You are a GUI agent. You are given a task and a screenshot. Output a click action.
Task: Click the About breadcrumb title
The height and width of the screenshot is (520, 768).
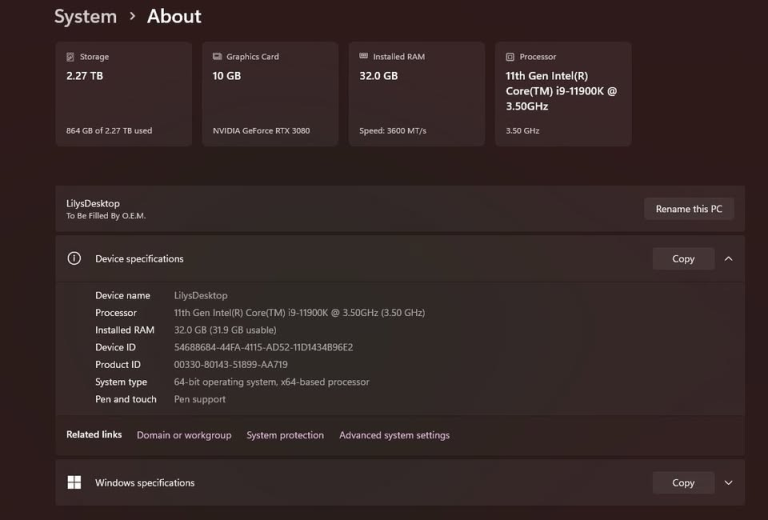tap(174, 17)
